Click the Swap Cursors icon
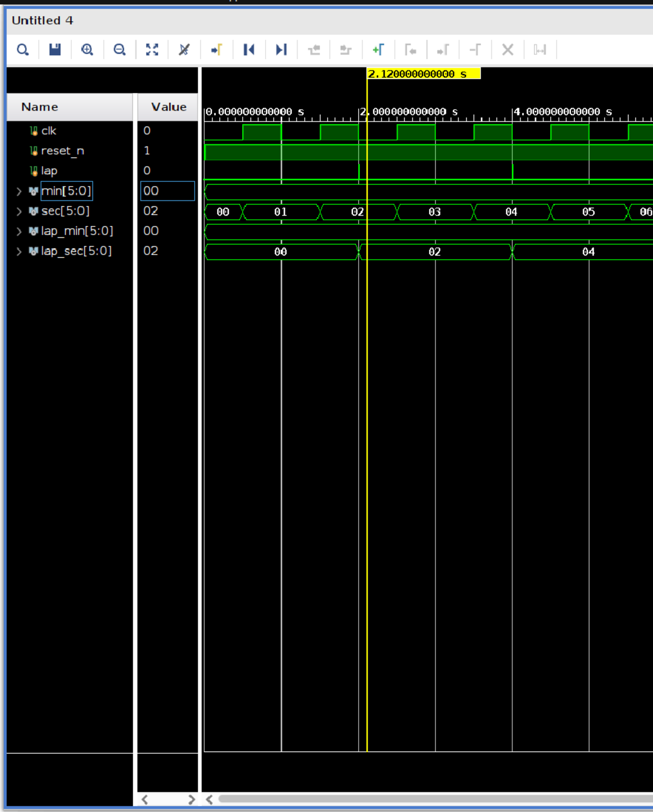 point(475,50)
